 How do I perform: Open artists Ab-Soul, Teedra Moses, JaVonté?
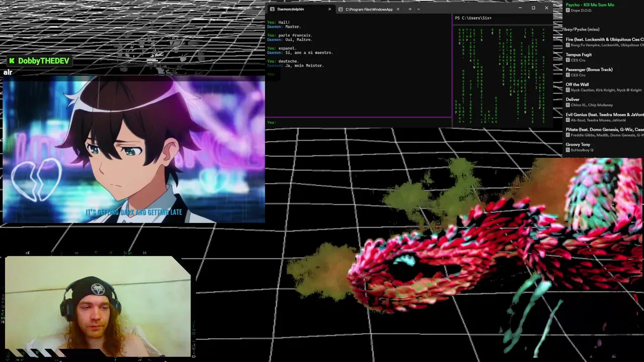598,121
